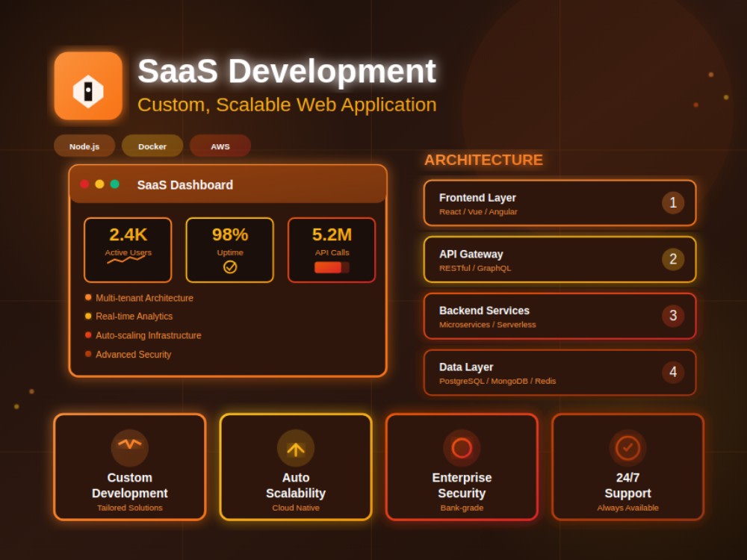Click the 24/7 Support title text
The image size is (747, 560).
(x=628, y=485)
